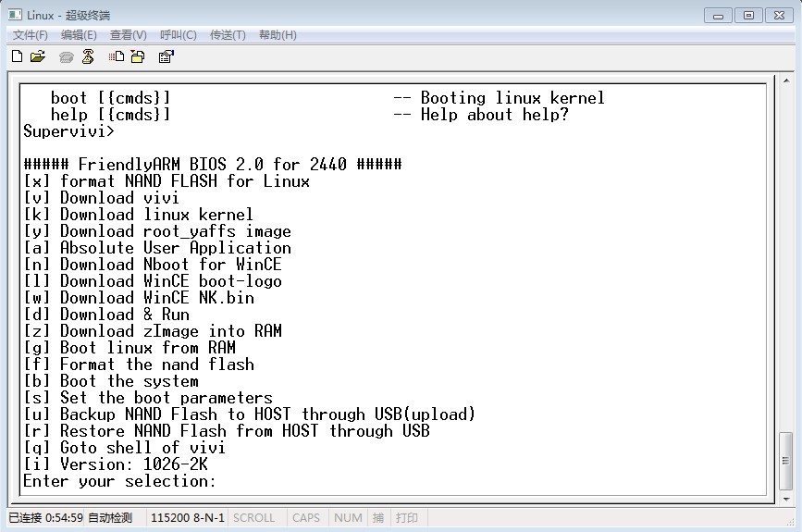The image size is (802, 532).
Task: Open the 传送(T) menu
Action: tap(228, 35)
